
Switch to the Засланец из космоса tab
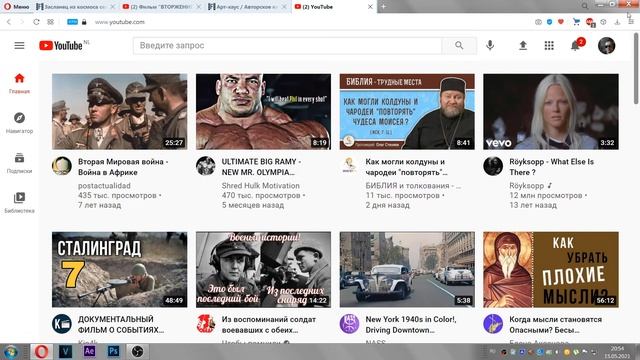tap(76, 7)
